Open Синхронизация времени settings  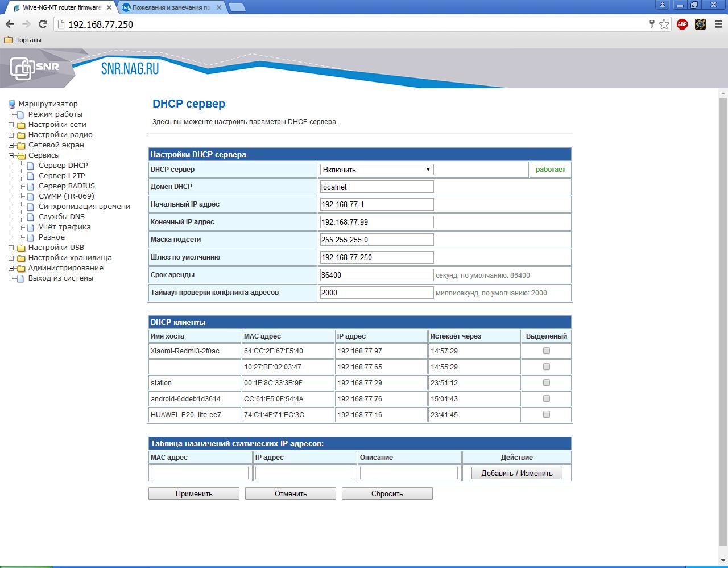tap(84, 207)
